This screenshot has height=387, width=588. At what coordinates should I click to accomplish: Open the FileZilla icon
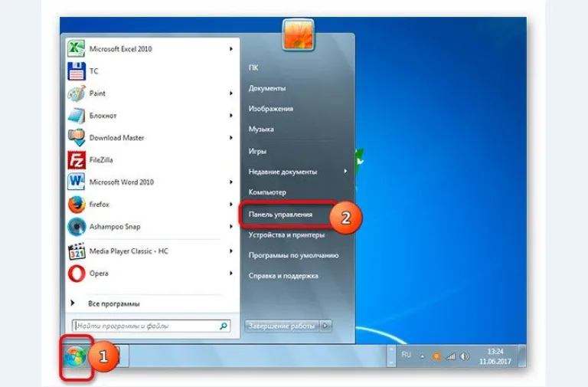77,160
